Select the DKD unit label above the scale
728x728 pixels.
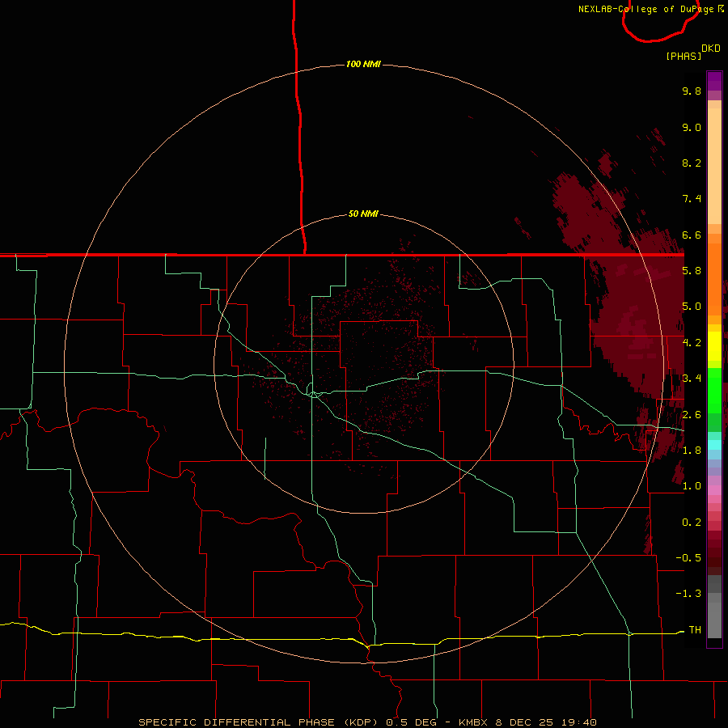click(711, 49)
